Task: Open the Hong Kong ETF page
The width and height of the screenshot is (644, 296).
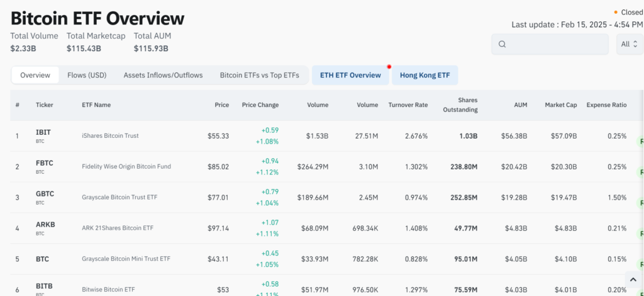Action: point(425,75)
